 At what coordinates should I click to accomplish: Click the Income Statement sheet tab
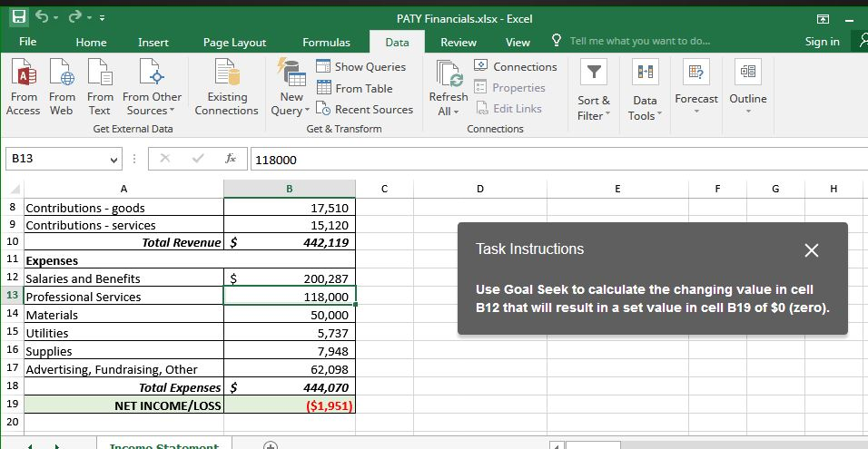(164, 444)
